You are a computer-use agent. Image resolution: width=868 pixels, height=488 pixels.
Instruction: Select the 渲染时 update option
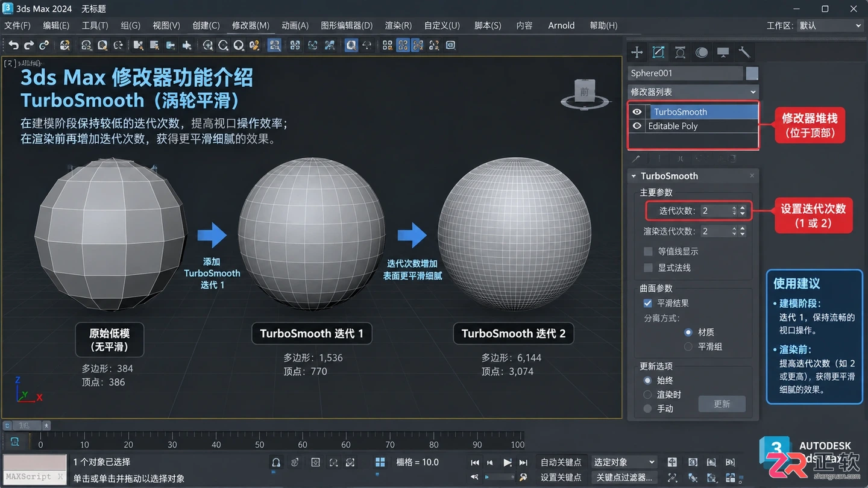[x=647, y=395]
